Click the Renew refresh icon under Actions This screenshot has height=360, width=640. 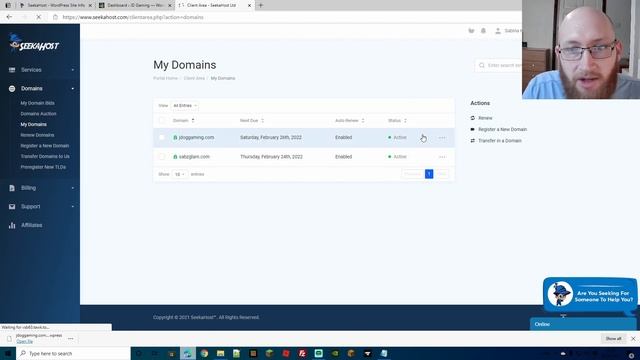(473, 118)
